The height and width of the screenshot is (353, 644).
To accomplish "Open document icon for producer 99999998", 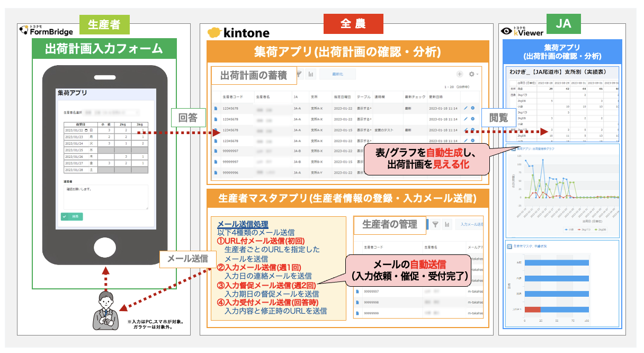I will tap(357, 302).
